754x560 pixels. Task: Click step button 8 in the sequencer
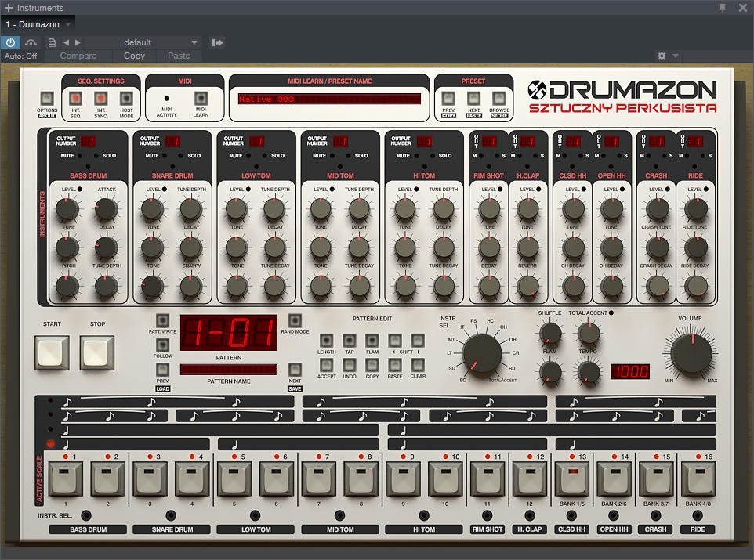[x=361, y=479]
